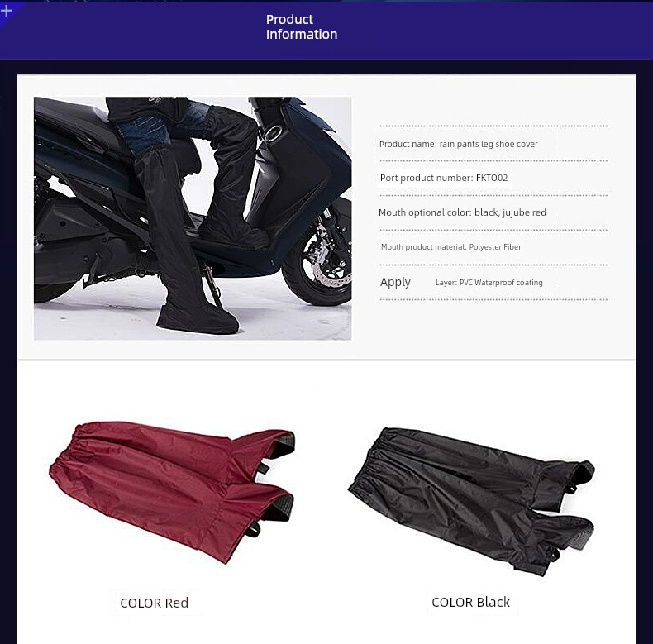Click the Apply text label
Image resolution: width=653 pixels, height=644 pixels.
click(395, 282)
